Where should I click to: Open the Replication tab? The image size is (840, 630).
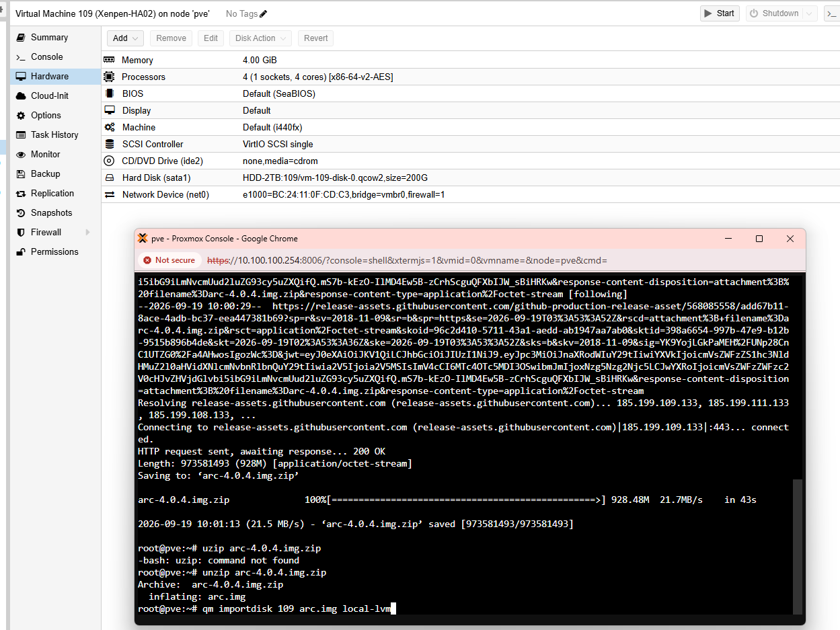click(x=55, y=194)
